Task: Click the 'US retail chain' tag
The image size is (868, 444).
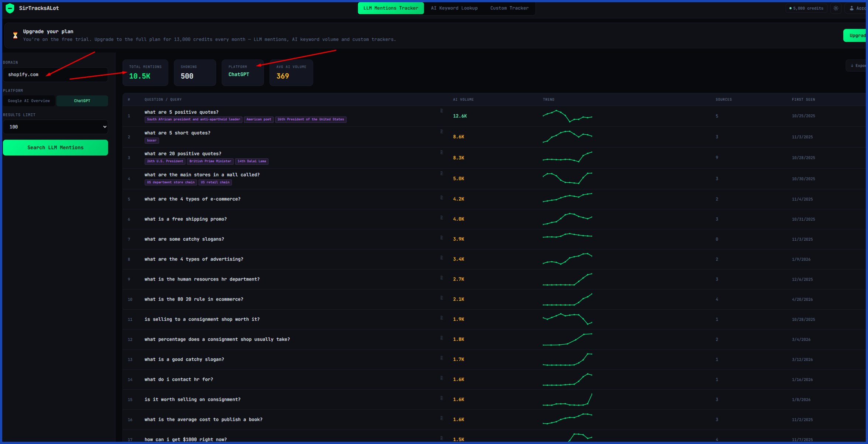Action: 215,182
